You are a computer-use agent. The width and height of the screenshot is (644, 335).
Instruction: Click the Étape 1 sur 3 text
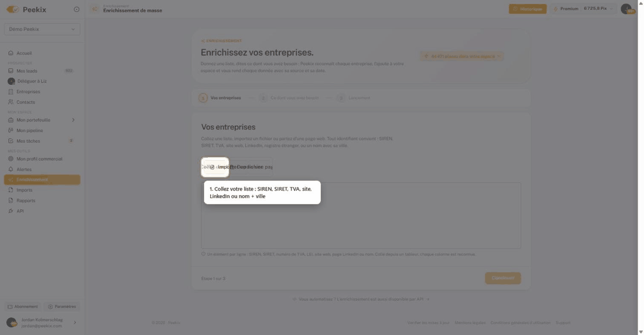(213, 278)
